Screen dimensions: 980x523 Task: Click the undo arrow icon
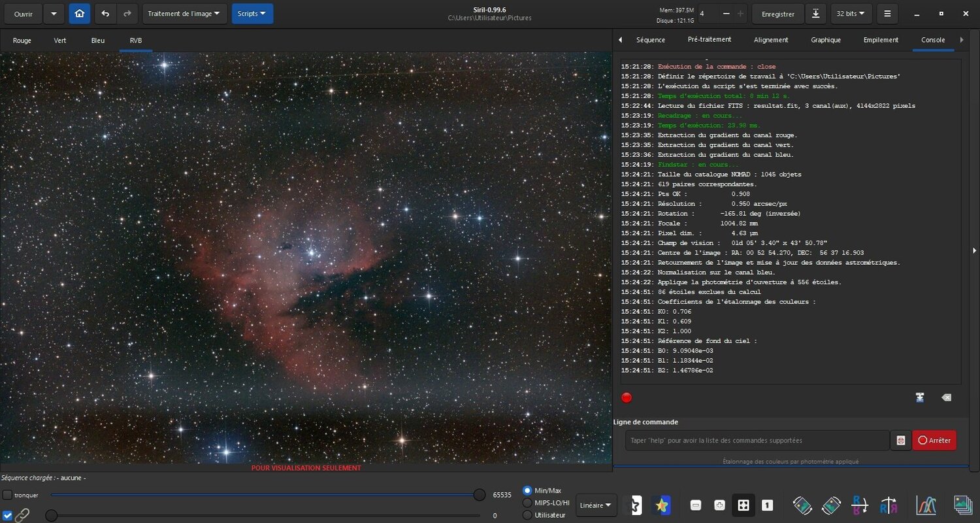105,13
